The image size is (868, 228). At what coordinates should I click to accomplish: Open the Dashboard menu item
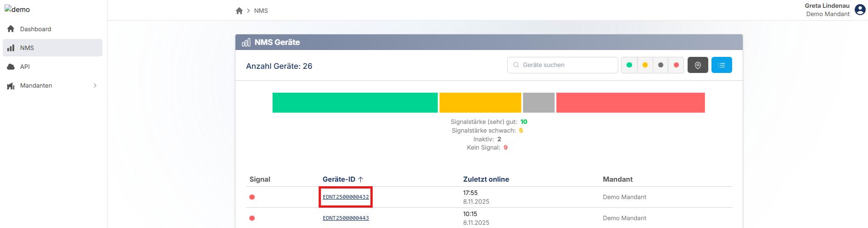[x=35, y=29]
